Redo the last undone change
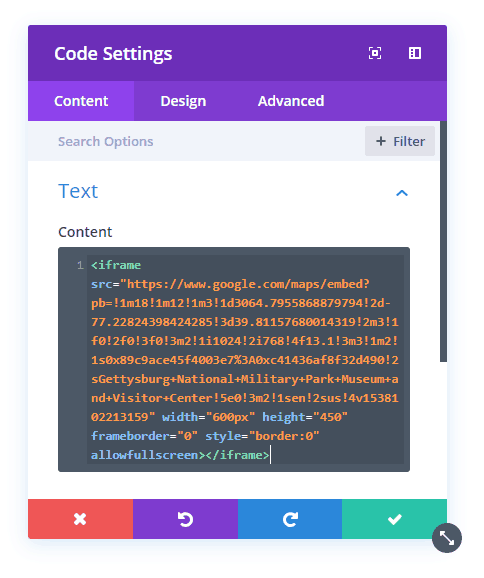Viewport: 484px width, 578px height. click(290, 519)
